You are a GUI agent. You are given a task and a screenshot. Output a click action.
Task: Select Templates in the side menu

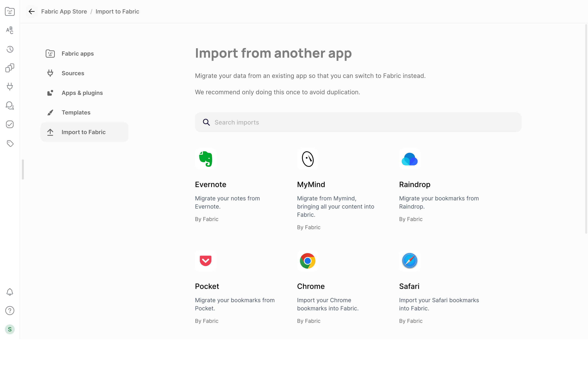[85, 112]
